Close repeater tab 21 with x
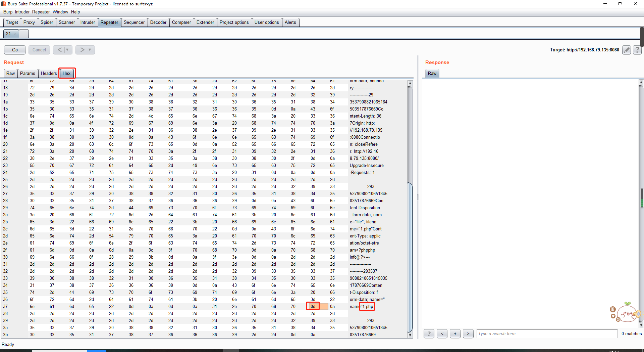The height and width of the screenshot is (352, 644). click(14, 34)
